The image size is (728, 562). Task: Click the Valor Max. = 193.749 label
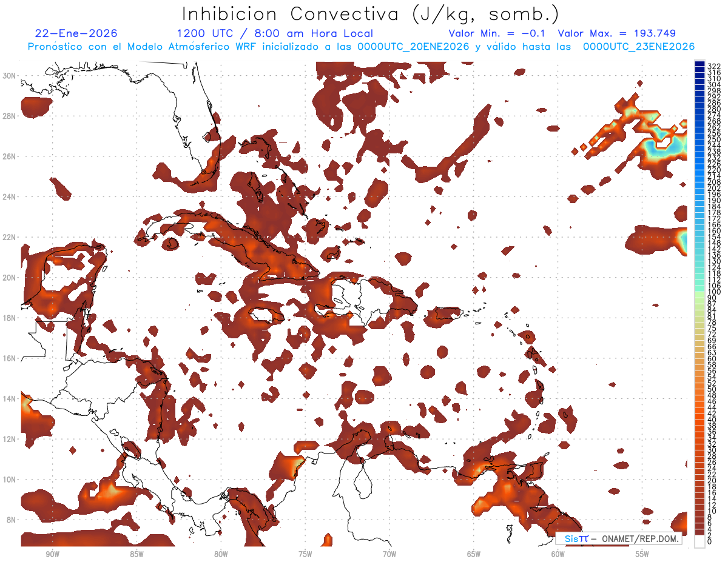point(616,33)
